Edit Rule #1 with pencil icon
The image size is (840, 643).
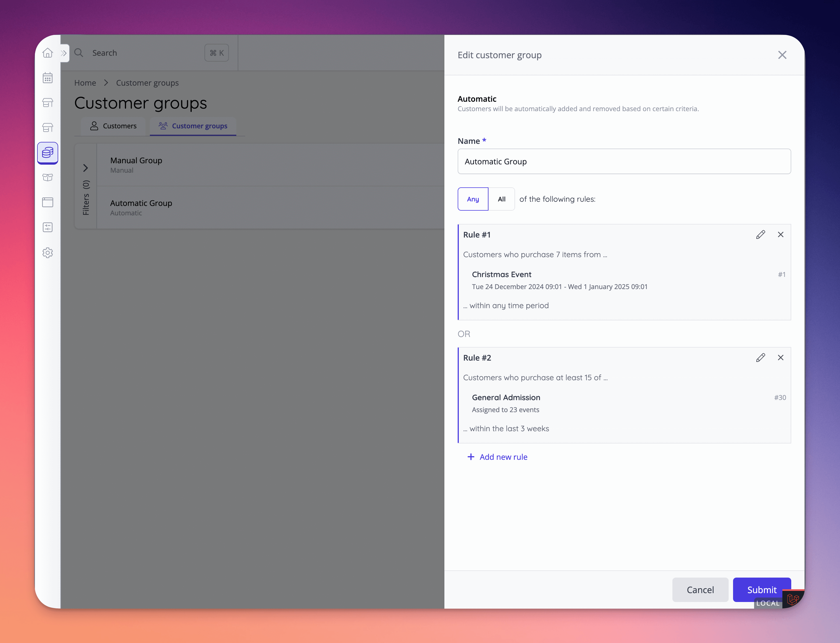pos(760,235)
